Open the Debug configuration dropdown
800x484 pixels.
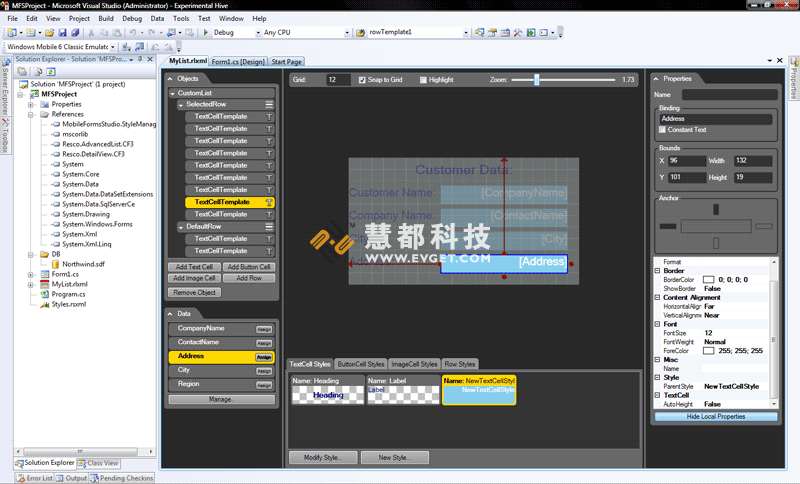point(234,33)
